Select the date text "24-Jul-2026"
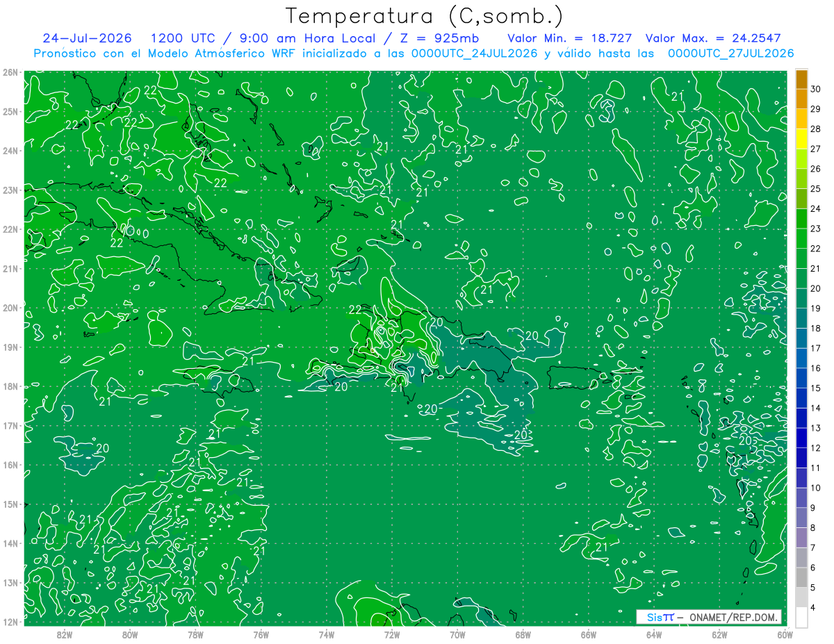 87,38
